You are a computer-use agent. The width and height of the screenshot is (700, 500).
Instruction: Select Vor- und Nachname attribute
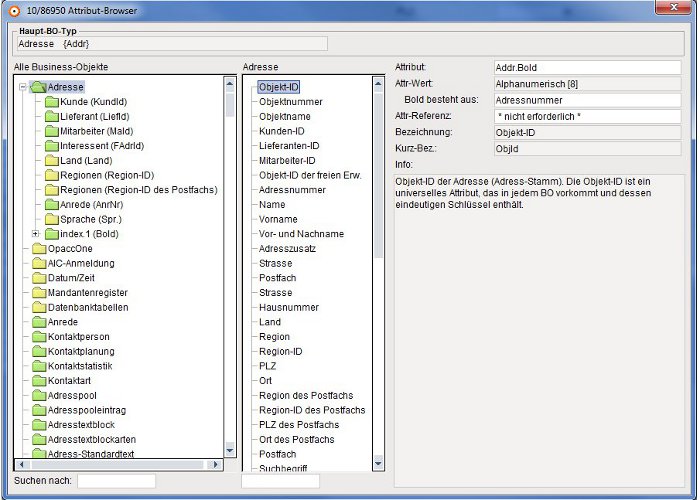click(x=301, y=234)
